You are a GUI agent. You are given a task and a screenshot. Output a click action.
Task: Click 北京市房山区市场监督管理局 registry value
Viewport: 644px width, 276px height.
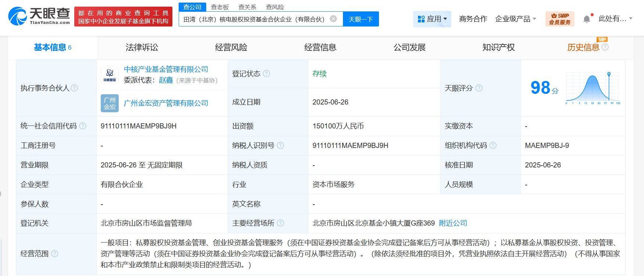point(146,223)
